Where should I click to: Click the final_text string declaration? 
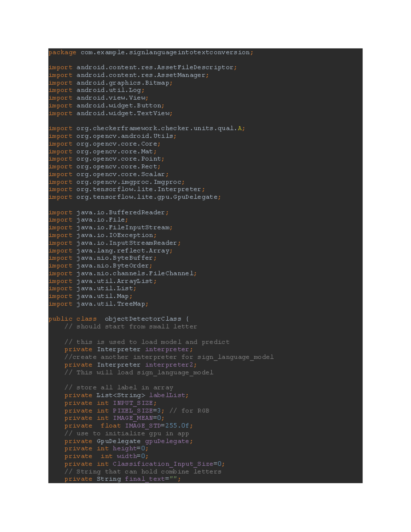pos(122,479)
